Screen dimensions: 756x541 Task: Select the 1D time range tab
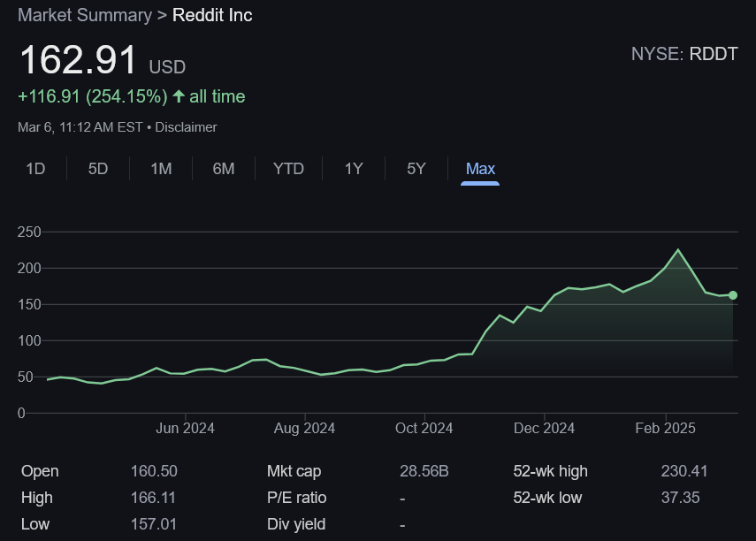[35, 169]
